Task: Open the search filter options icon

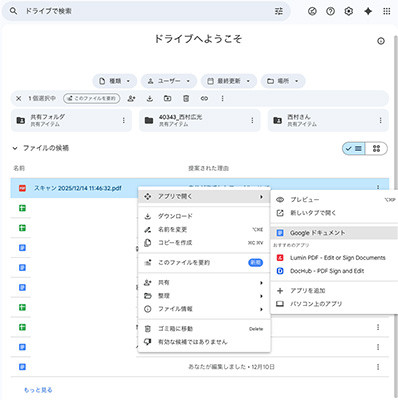Action: pos(279,11)
